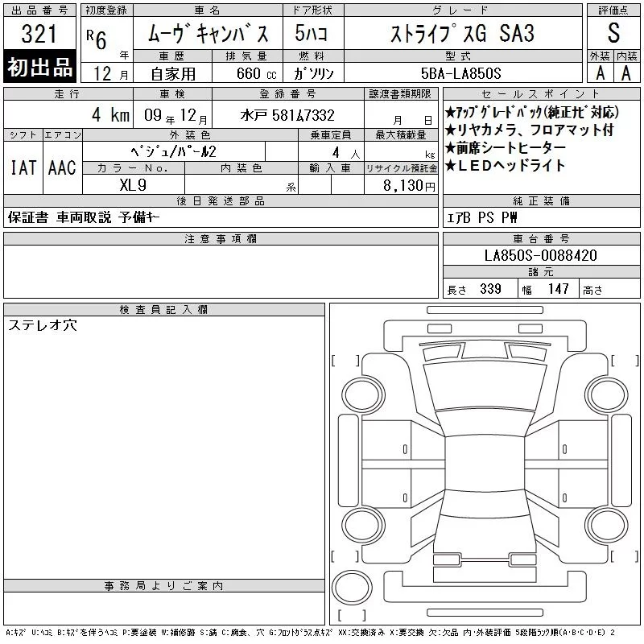Select the 初出品 first-listing badge

39,67
